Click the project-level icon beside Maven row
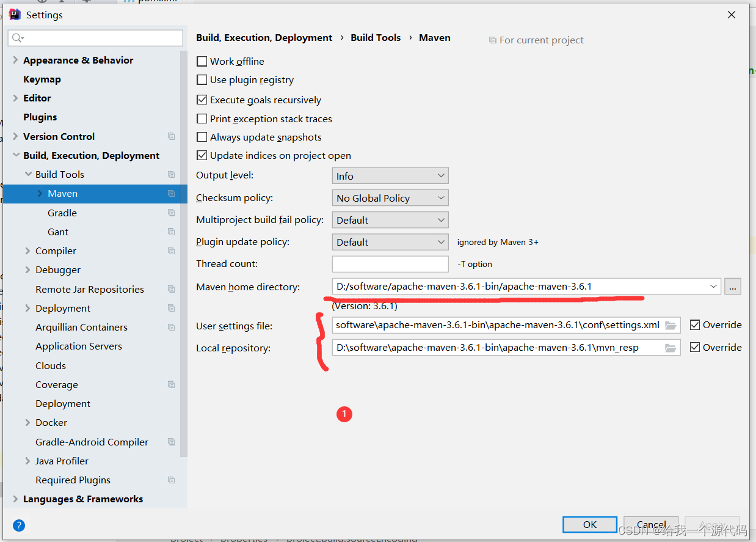756x542 pixels. coord(171,193)
